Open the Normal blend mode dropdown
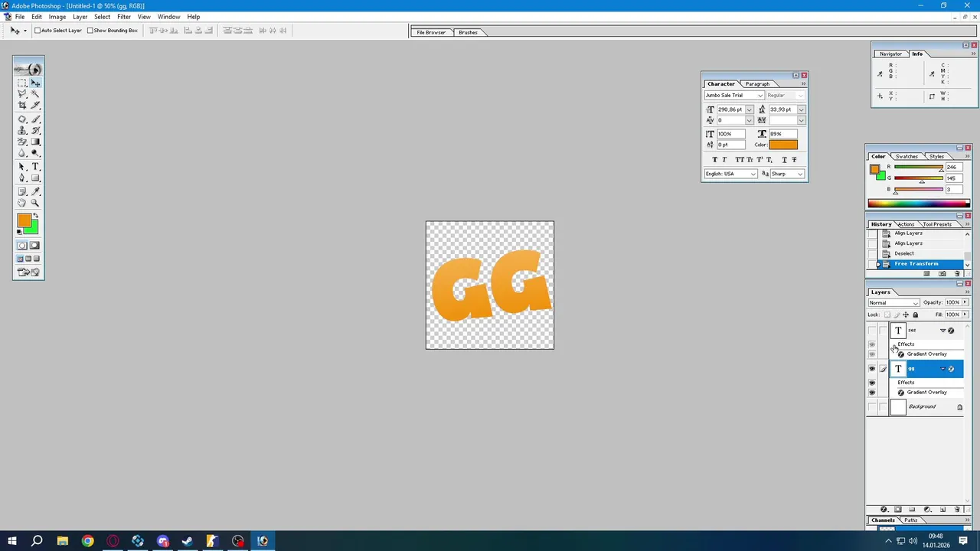The height and width of the screenshot is (551, 980). [x=893, y=302]
